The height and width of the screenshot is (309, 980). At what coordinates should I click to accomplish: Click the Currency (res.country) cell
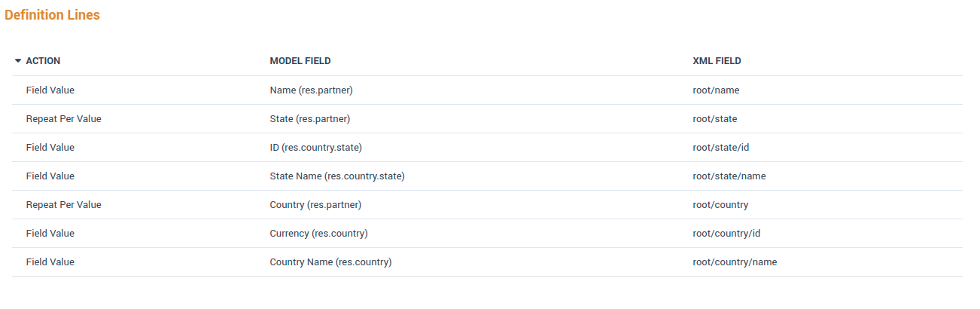(318, 234)
